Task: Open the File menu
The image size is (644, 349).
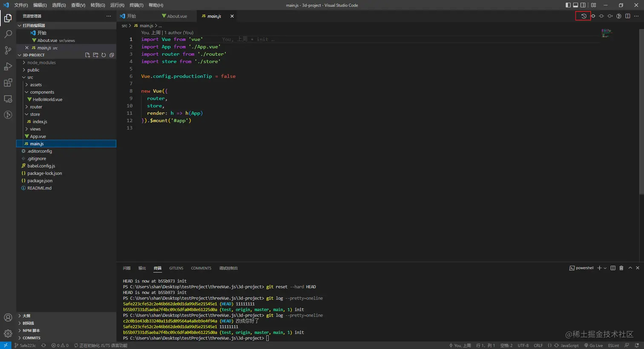Action: click(21, 5)
